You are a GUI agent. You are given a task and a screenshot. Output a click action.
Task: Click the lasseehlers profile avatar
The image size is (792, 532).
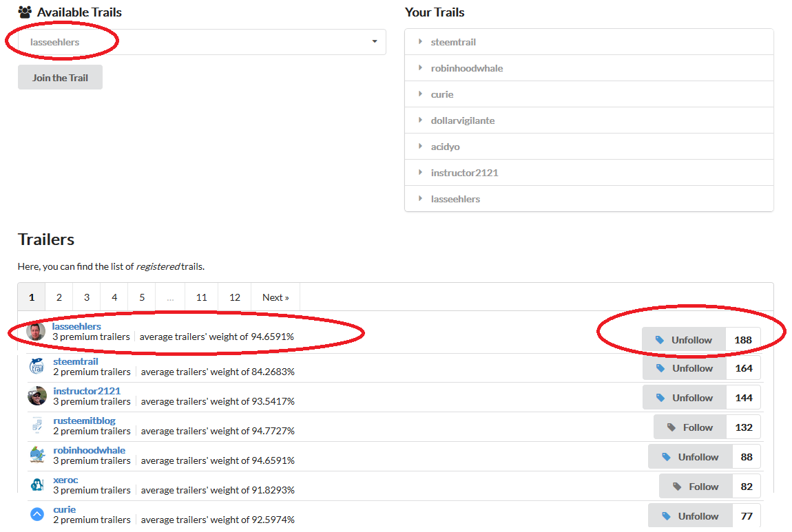[x=36, y=331]
